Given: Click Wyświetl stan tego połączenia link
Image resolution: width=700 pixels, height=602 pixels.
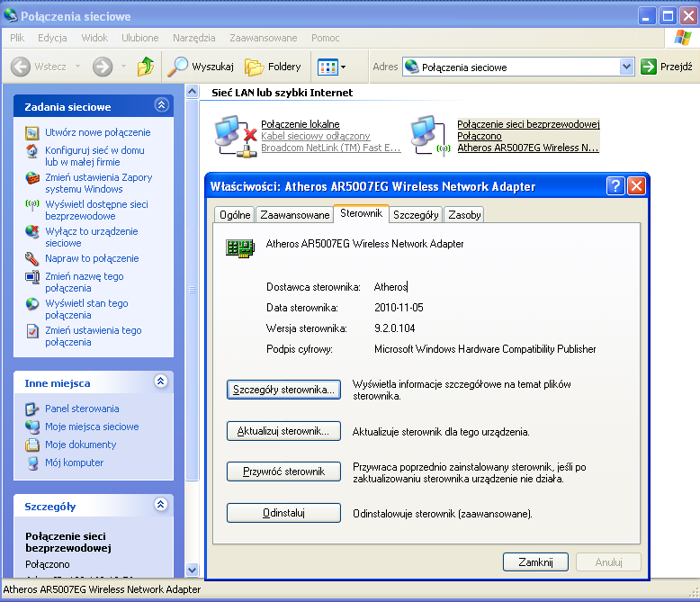Looking at the screenshot, I should pyautogui.click(x=86, y=309).
